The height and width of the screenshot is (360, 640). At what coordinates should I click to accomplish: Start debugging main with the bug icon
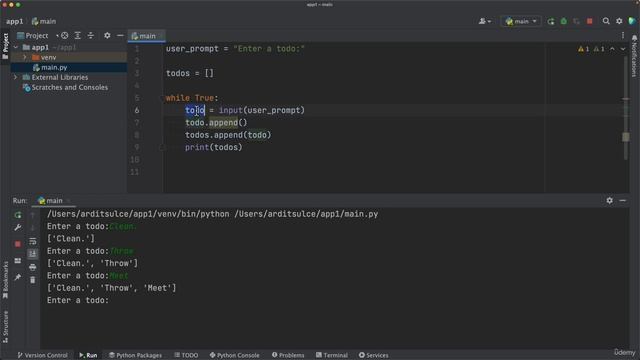[x=564, y=21]
